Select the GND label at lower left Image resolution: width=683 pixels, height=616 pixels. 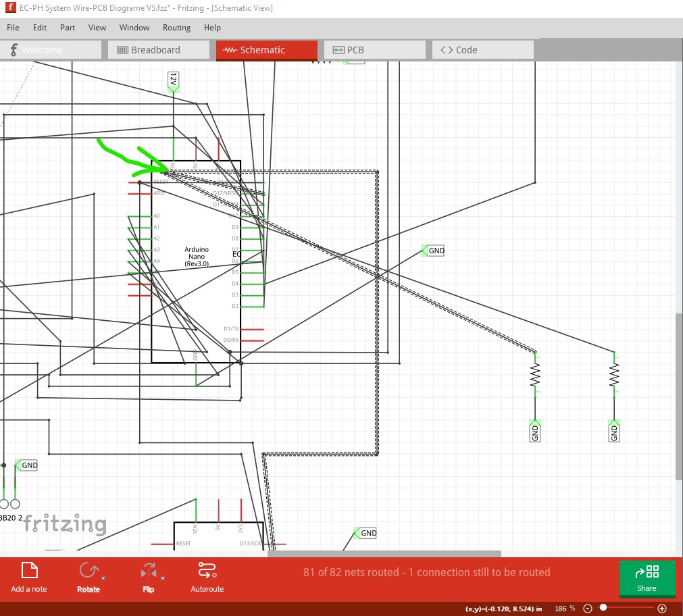(26, 465)
